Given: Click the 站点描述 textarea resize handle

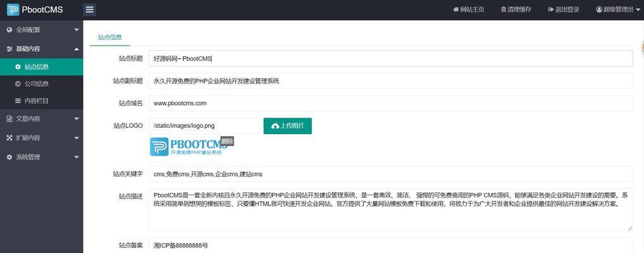Looking at the screenshot, I should [x=629, y=228].
